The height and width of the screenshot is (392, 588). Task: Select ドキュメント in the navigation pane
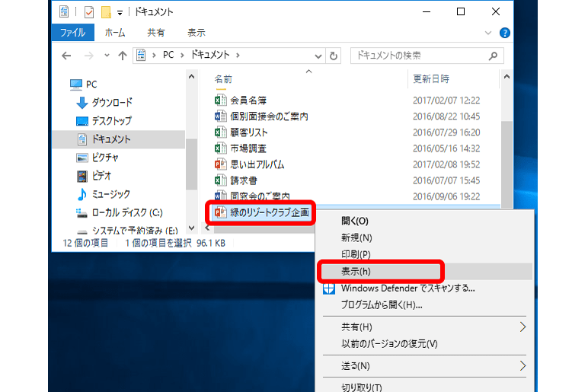(x=119, y=139)
